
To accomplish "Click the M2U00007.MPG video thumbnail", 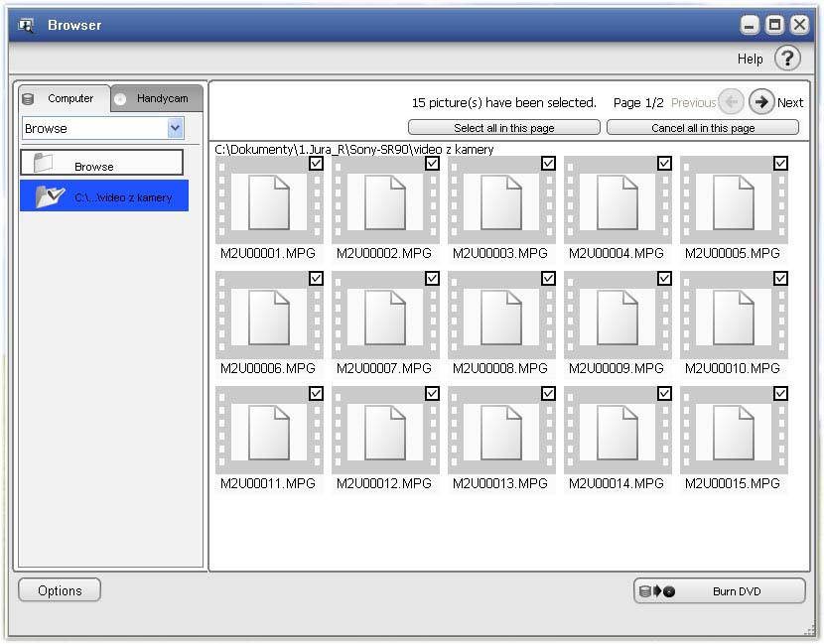I will [385, 318].
